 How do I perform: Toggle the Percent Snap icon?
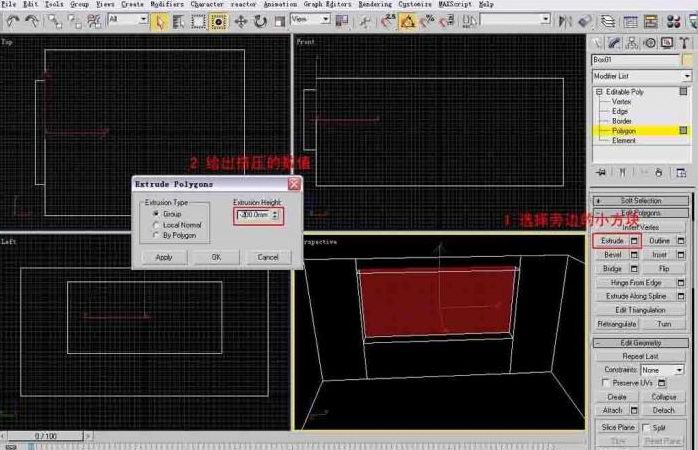tap(427, 21)
